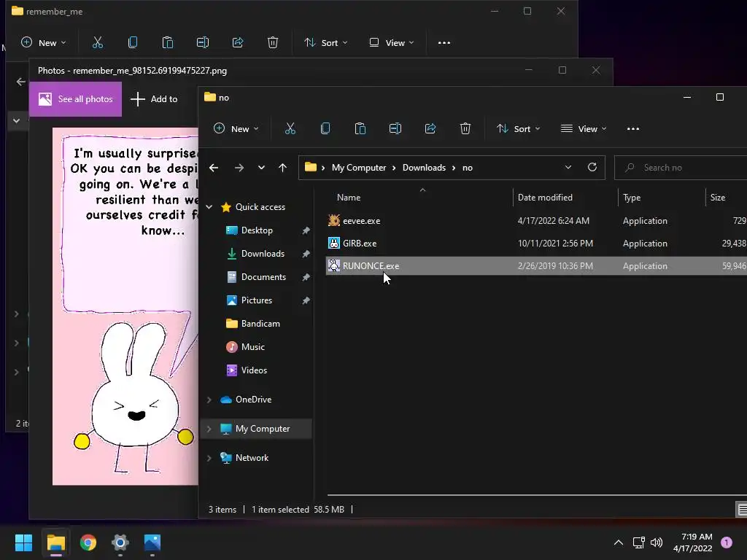Click the Delete trash icon in 'no' window
This screenshot has height=560, width=747.
tap(465, 129)
